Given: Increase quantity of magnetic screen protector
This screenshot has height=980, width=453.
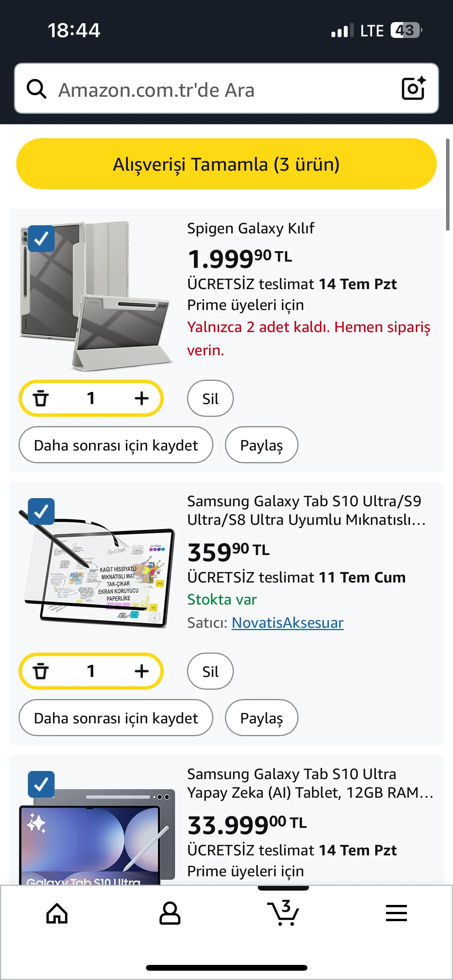Looking at the screenshot, I should 142,671.
